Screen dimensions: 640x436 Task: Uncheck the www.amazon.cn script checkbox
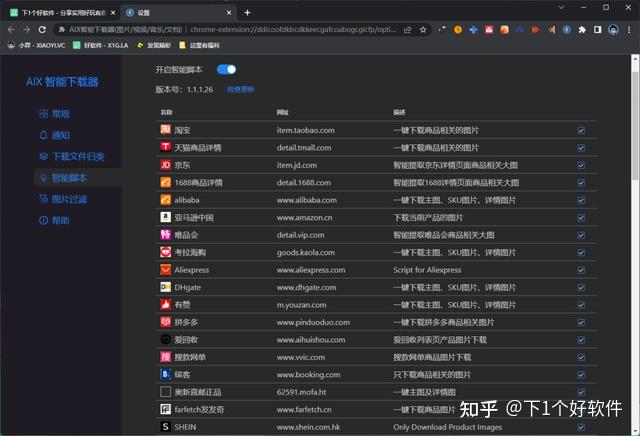tap(581, 218)
